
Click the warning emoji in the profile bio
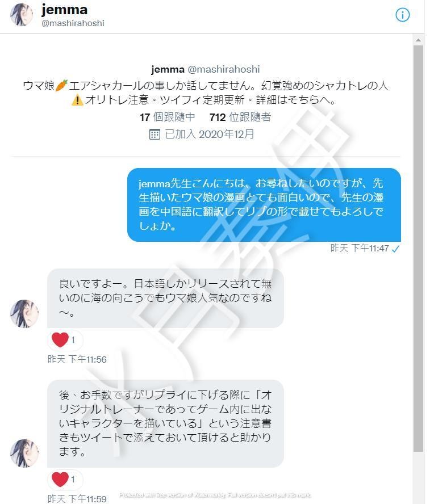click(77, 100)
